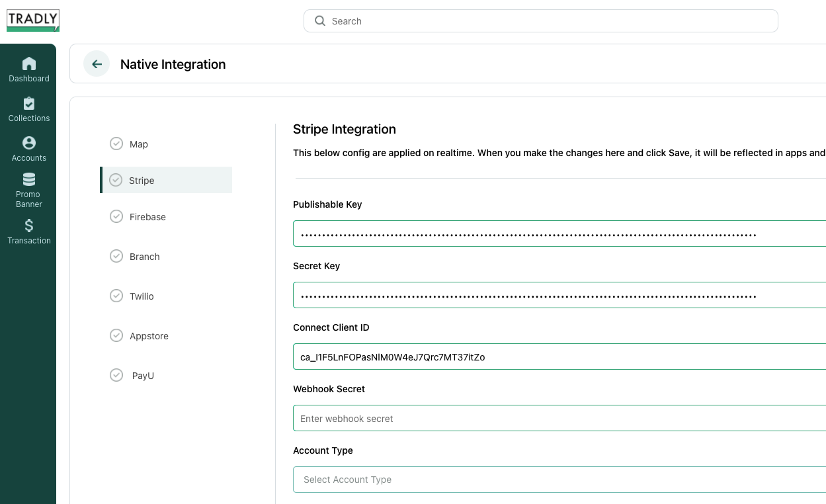Click the Dashboard home icon

29,64
